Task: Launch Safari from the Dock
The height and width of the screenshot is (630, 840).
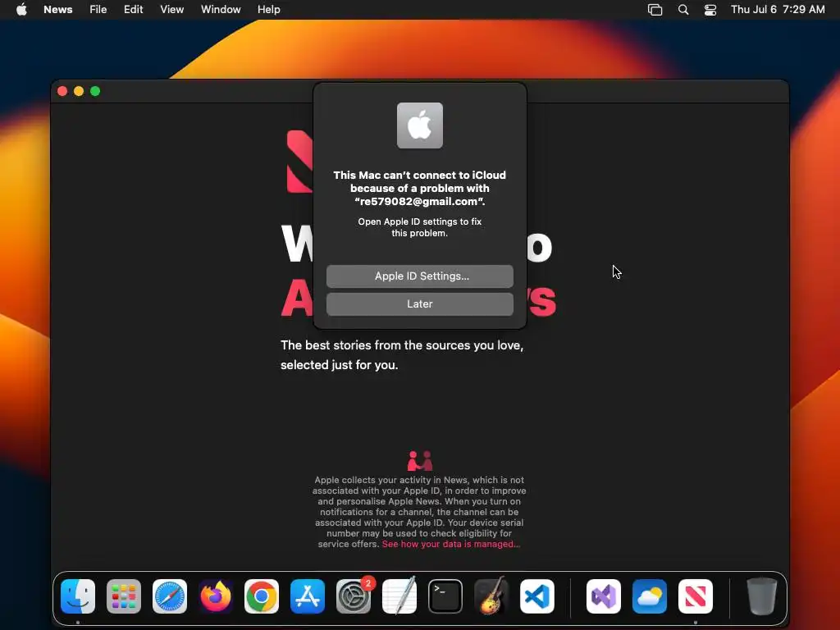Action: point(170,596)
